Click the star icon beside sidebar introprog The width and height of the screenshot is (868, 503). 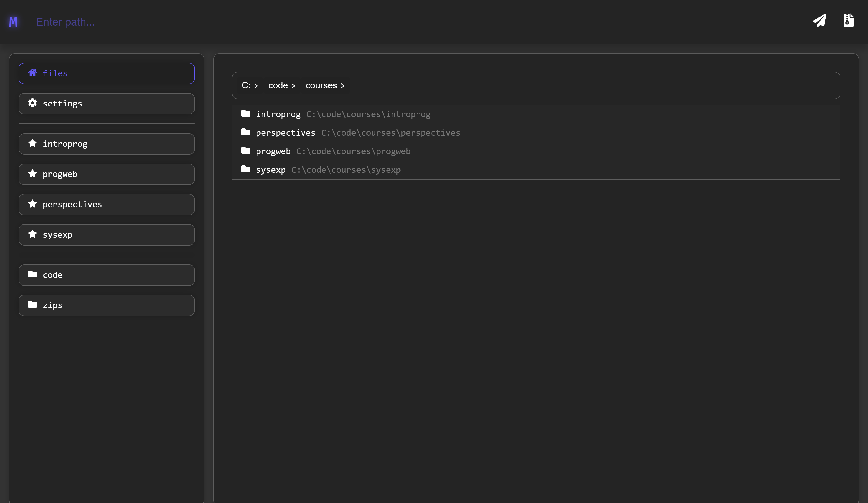click(32, 143)
